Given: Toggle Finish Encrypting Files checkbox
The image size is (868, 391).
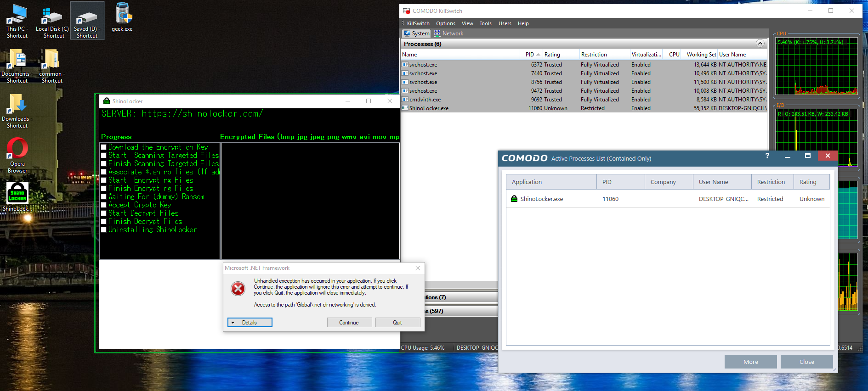Looking at the screenshot, I should pos(104,189).
